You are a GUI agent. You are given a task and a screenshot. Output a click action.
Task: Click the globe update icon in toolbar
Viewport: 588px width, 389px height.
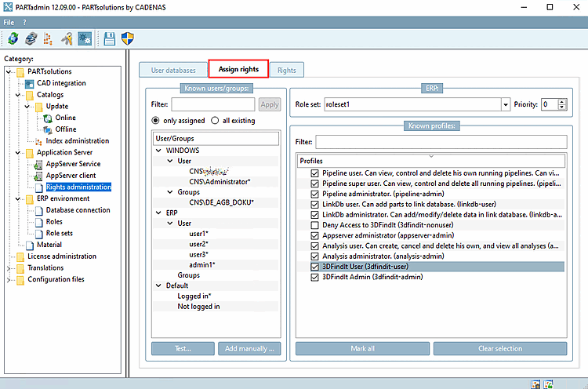tap(13, 38)
